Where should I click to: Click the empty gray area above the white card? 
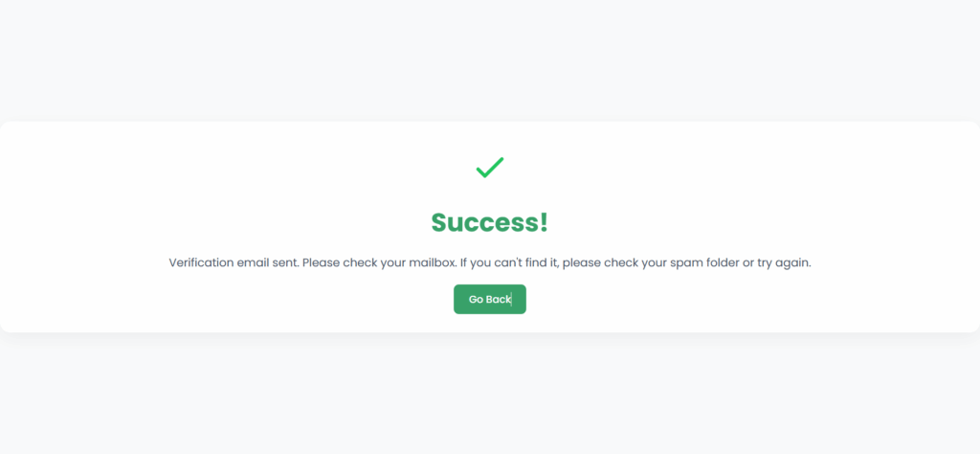click(489, 57)
